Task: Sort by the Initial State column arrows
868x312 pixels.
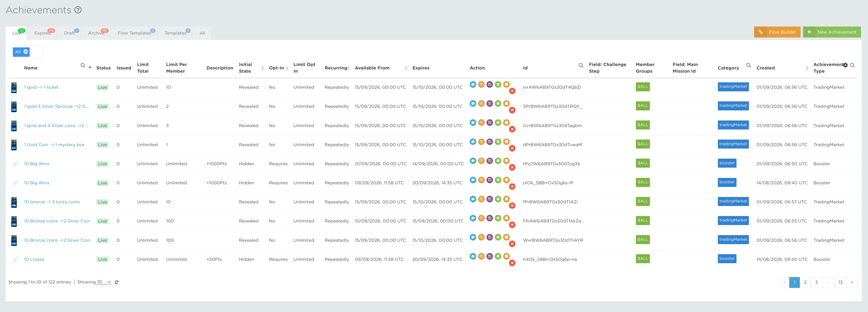Action: tap(262, 68)
